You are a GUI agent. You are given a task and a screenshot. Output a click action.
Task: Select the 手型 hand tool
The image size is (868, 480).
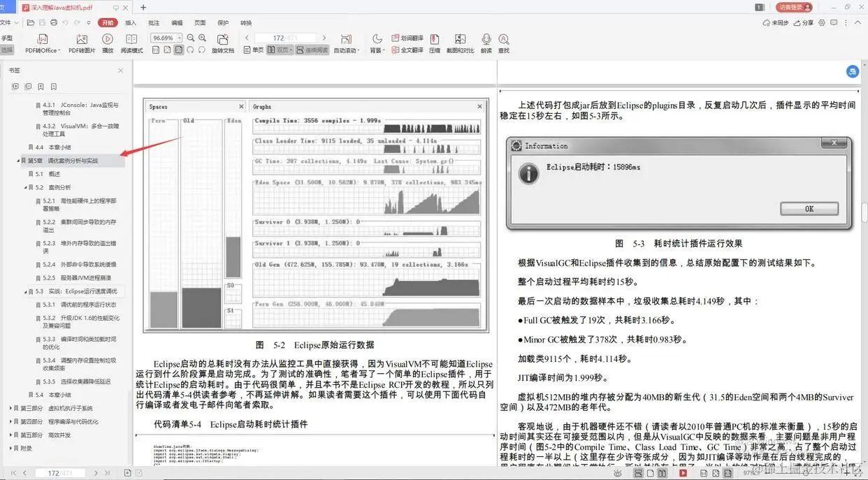pos(6,38)
